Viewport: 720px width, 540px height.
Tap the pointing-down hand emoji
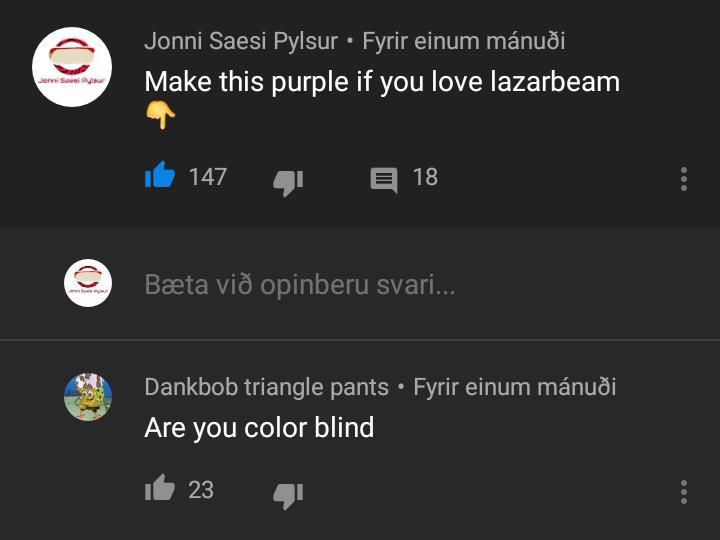[160, 115]
